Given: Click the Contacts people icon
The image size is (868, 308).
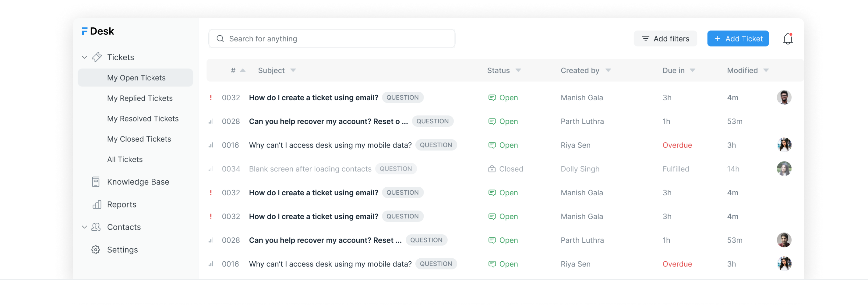Looking at the screenshot, I should coord(96,227).
